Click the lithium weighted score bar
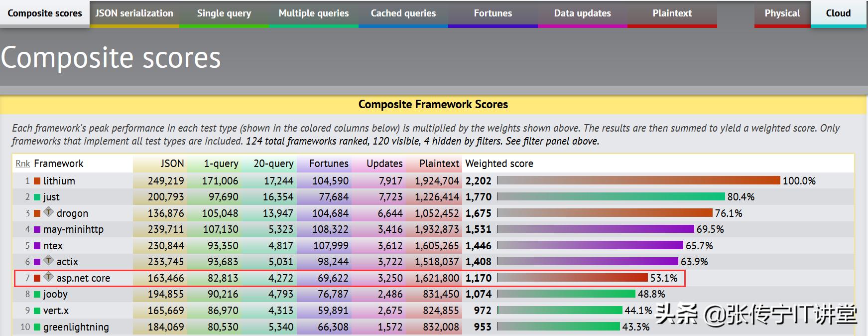Viewport: 868px width, 336px height. click(638, 180)
